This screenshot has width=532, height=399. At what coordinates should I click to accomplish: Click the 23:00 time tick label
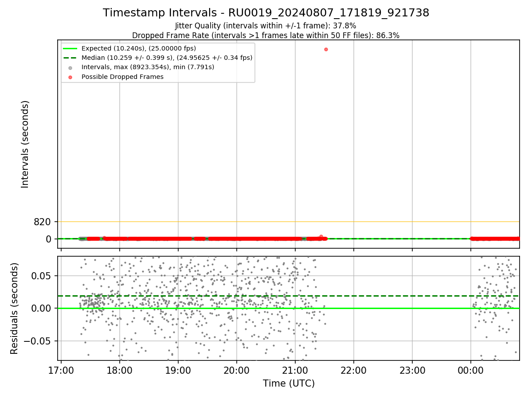[412, 370]
